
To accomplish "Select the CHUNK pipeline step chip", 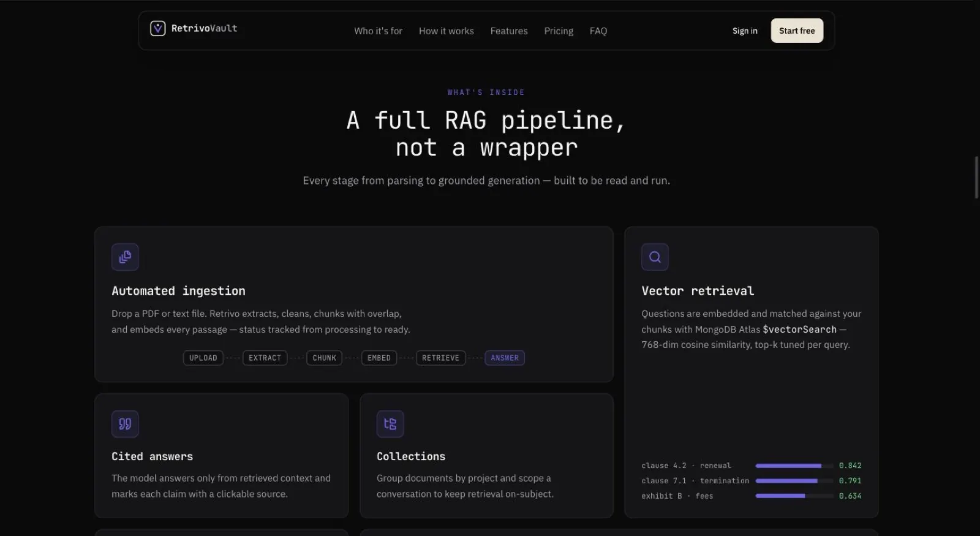I will [325, 358].
